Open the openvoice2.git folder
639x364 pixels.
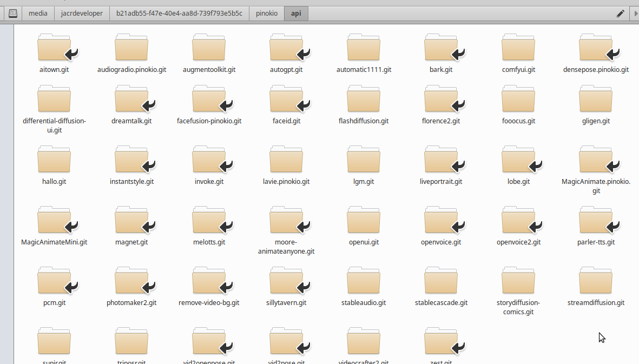(x=518, y=221)
